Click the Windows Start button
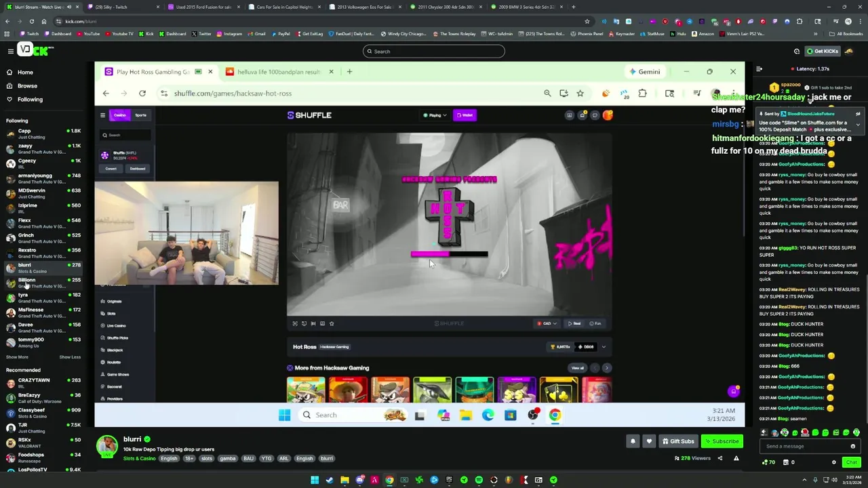 (315, 480)
